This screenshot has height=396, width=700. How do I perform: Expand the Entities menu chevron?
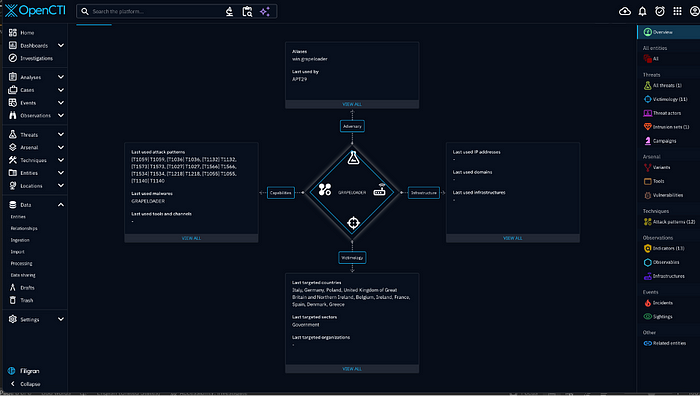click(x=61, y=173)
